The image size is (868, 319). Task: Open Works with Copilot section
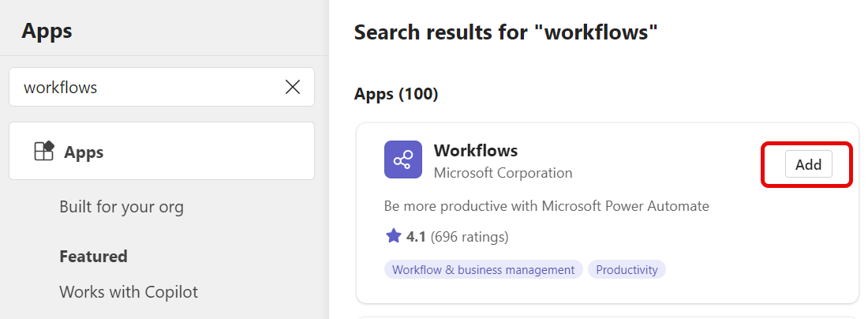click(129, 291)
